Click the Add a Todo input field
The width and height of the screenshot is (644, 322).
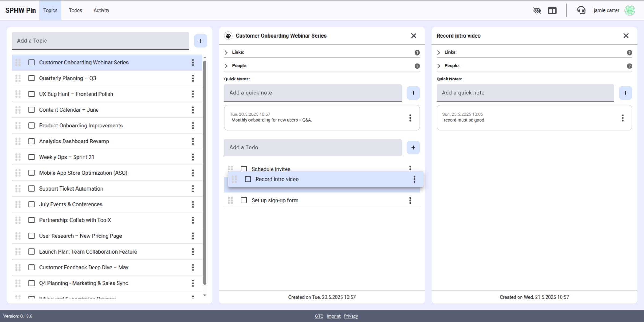point(313,147)
